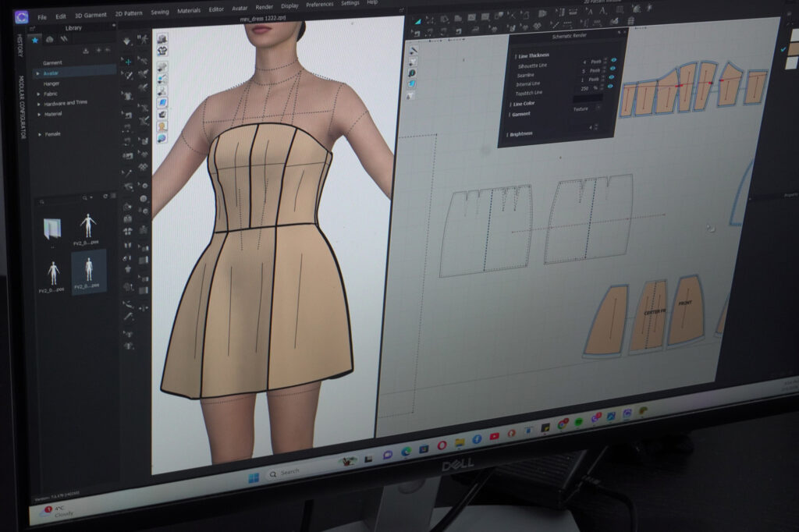
Task: Open the Garment Texture dropdown
Action: point(586,108)
